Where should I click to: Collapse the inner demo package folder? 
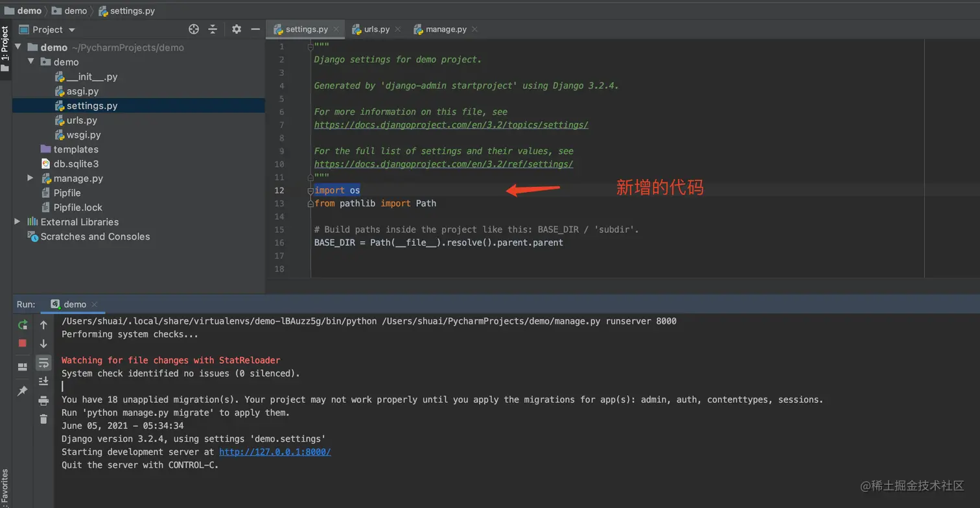(x=31, y=62)
